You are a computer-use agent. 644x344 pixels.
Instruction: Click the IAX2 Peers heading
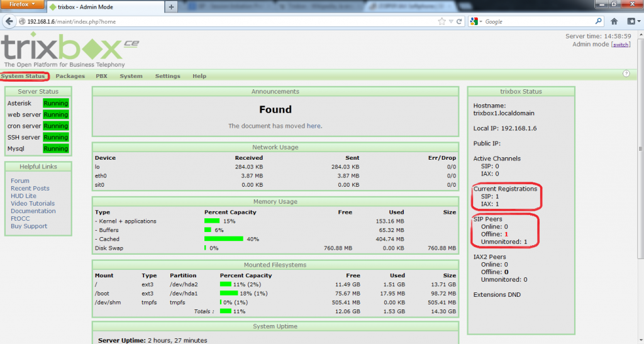coord(489,257)
